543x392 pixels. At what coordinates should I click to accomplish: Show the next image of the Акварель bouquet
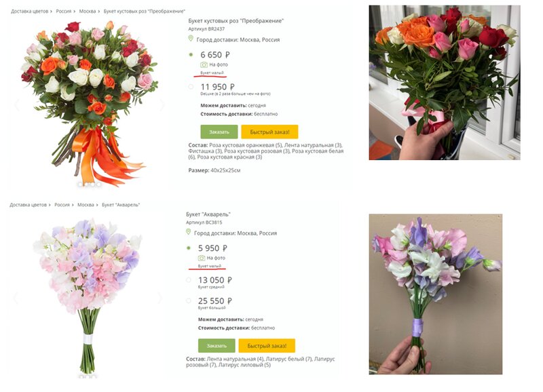[160, 298]
